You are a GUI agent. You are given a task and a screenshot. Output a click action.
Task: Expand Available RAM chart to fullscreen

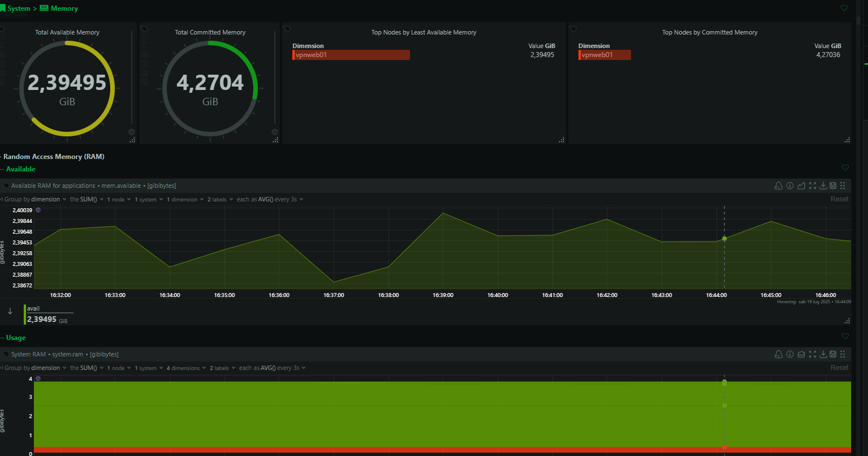pos(813,186)
